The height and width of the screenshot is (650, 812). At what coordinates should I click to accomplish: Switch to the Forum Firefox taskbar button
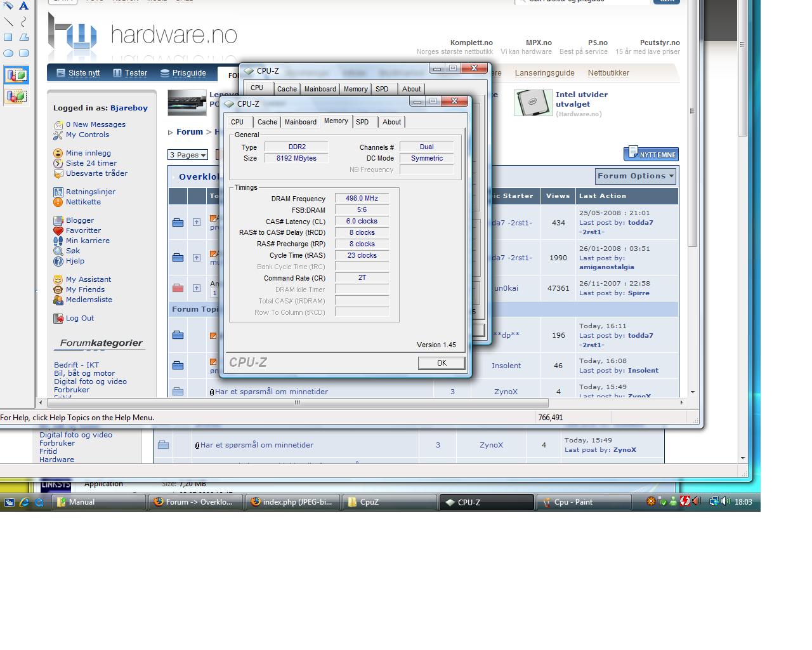(195, 502)
